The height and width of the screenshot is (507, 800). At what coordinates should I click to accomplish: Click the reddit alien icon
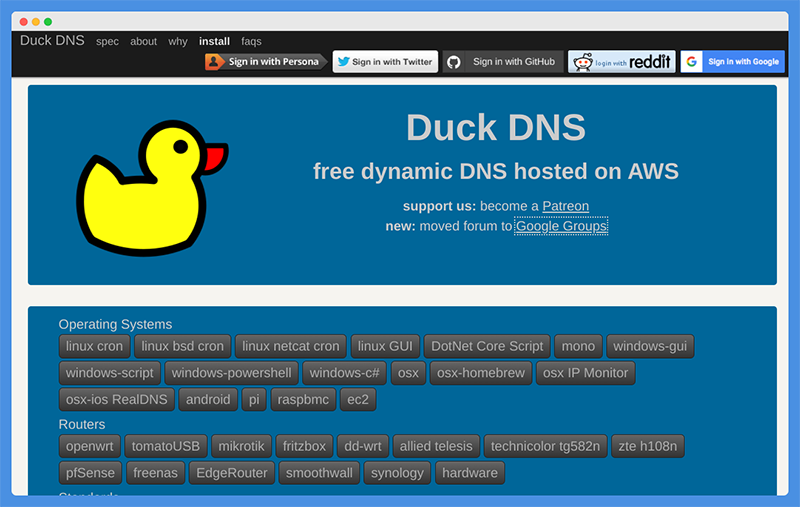[583, 62]
